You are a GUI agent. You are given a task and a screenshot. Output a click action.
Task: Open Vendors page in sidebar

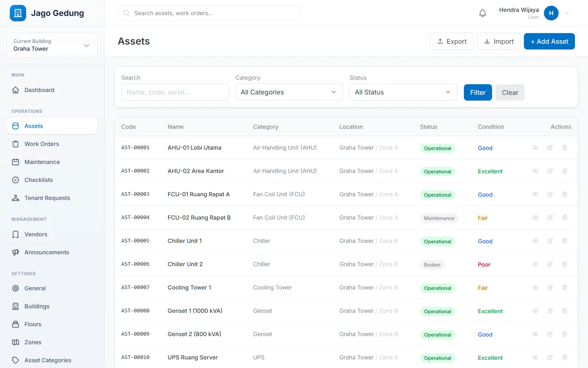[x=52, y=234]
